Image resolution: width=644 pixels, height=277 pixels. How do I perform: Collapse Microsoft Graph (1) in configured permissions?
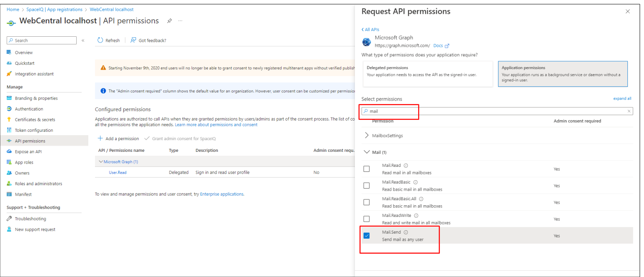point(101,161)
